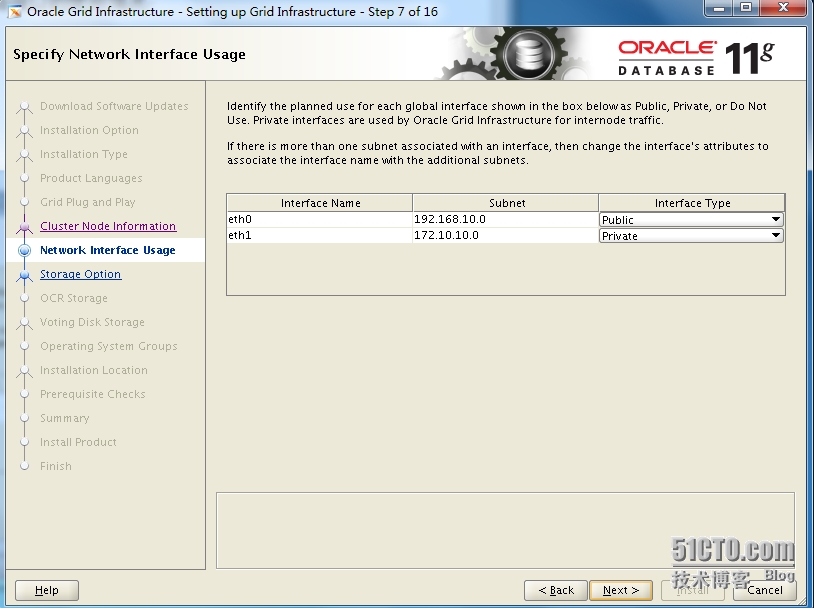Click the disabled Finish step
Image resolution: width=814 pixels, height=608 pixels.
56,466
